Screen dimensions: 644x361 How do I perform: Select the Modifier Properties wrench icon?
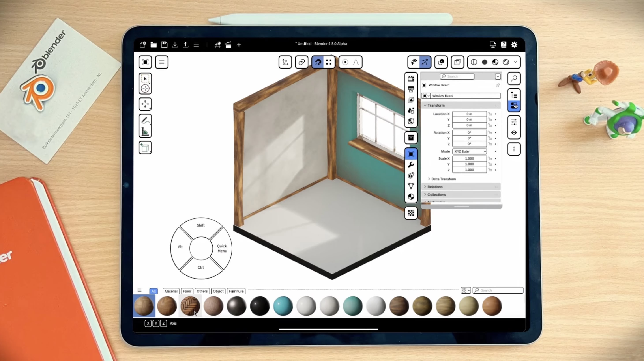coord(411,165)
